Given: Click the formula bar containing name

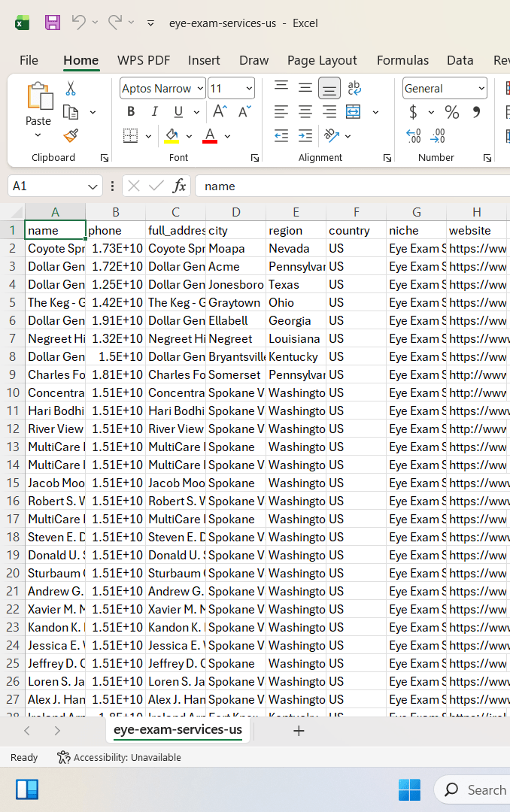Looking at the screenshot, I should (353, 186).
